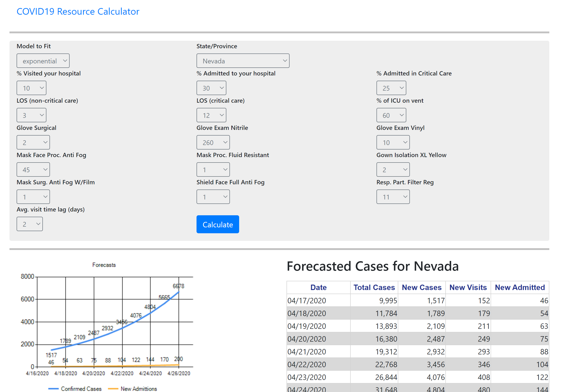Click the New Admitted column header
Viewport: 564px width, 392px height.
[519, 287]
